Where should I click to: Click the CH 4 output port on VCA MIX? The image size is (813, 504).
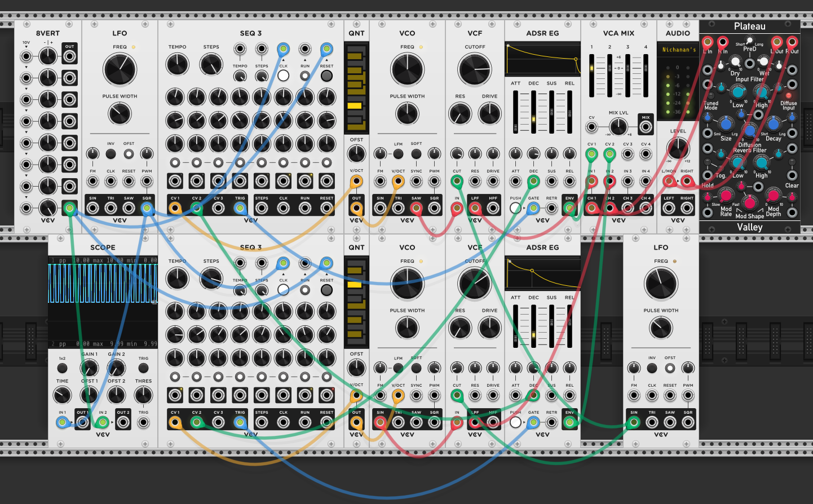point(646,208)
